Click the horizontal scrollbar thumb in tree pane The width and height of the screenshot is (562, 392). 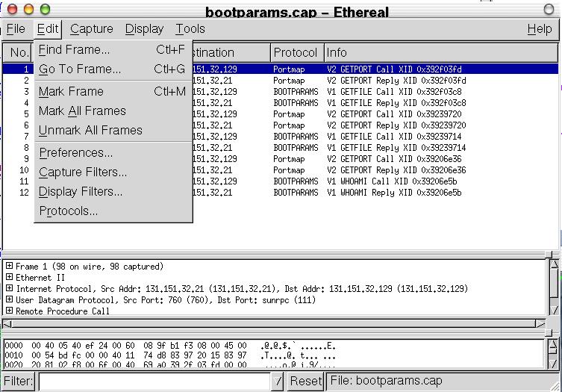pos(274,324)
